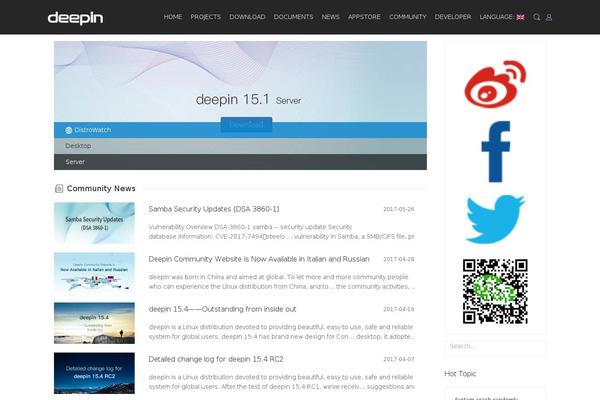The width and height of the screenshot is (600, 400).
Task: Open the Twitter bird icon
Action: tap(496, 219)
